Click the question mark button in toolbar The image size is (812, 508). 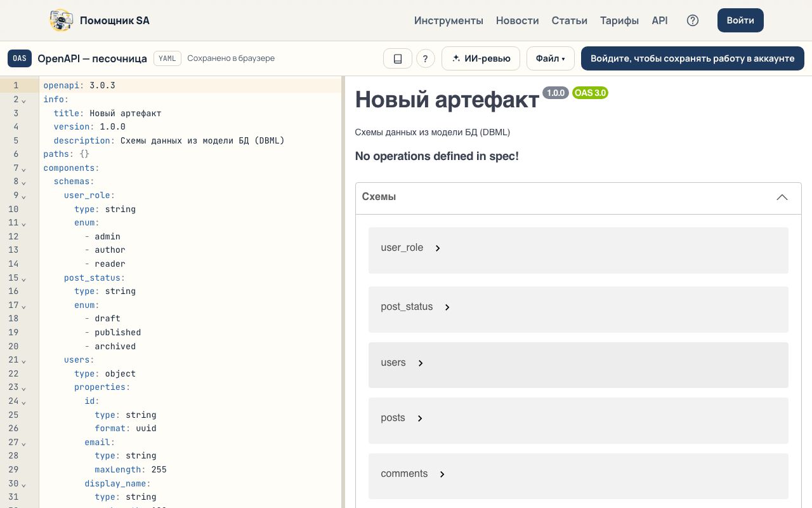426,58
